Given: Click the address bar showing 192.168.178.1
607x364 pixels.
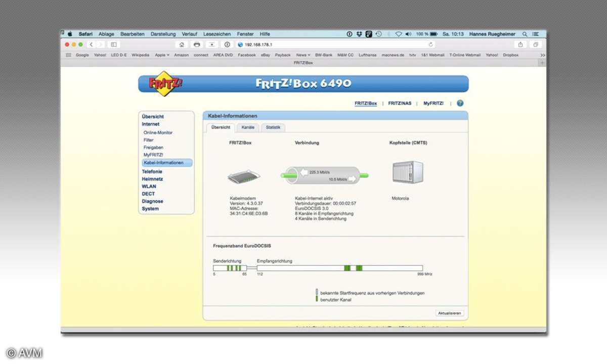Looking at the screenshot, I should pyautogui.click(x=336, y=44).
